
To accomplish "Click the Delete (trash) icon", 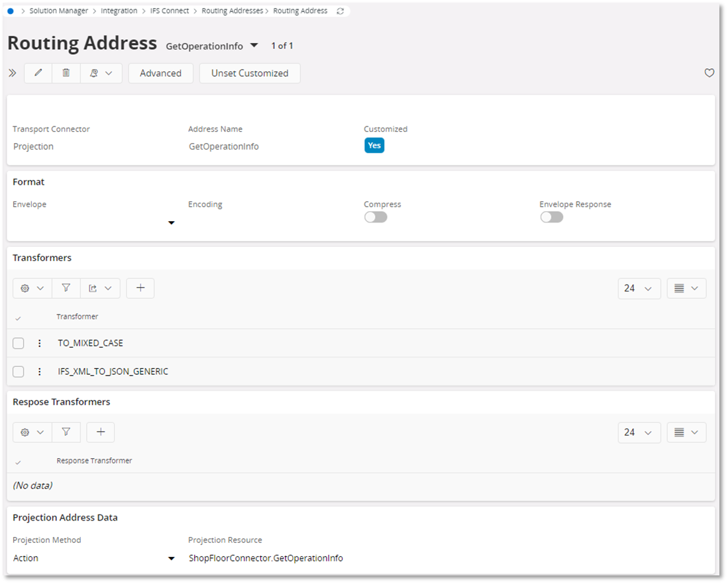I will [x=66, y=73].
